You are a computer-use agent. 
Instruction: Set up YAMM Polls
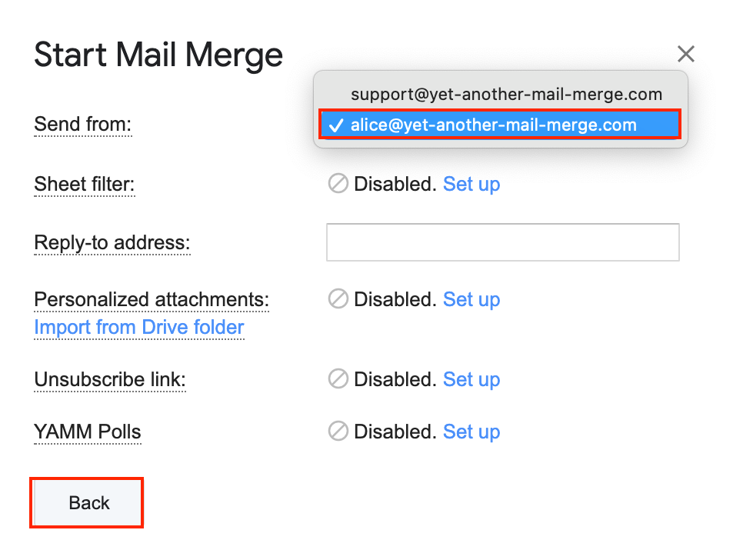pyautogui.click(x=471, y=432)
